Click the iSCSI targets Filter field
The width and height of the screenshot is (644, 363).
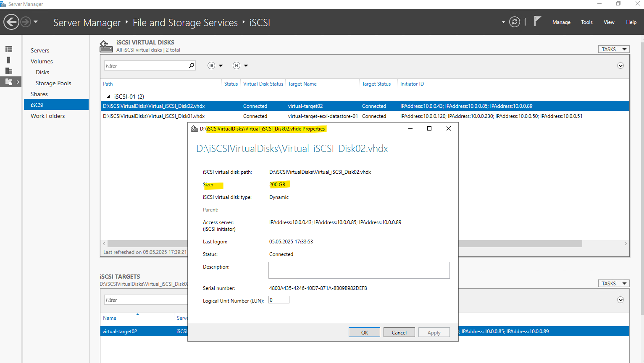(x=146, y=300)
